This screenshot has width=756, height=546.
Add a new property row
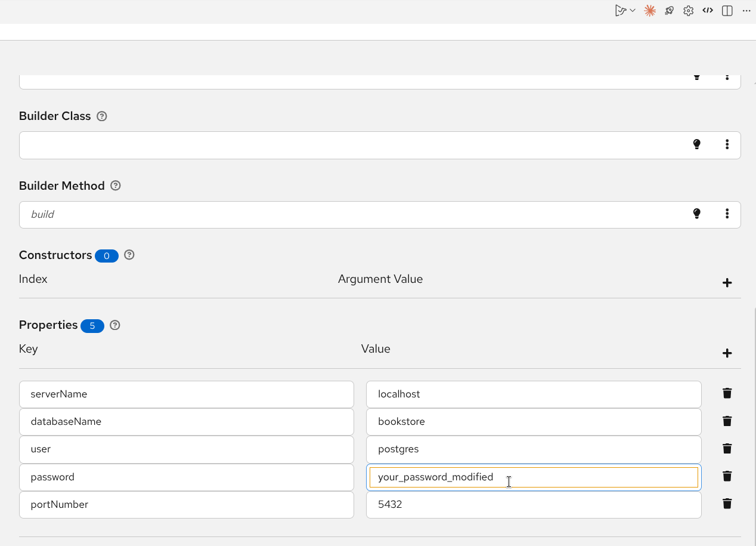pos(727,353)
